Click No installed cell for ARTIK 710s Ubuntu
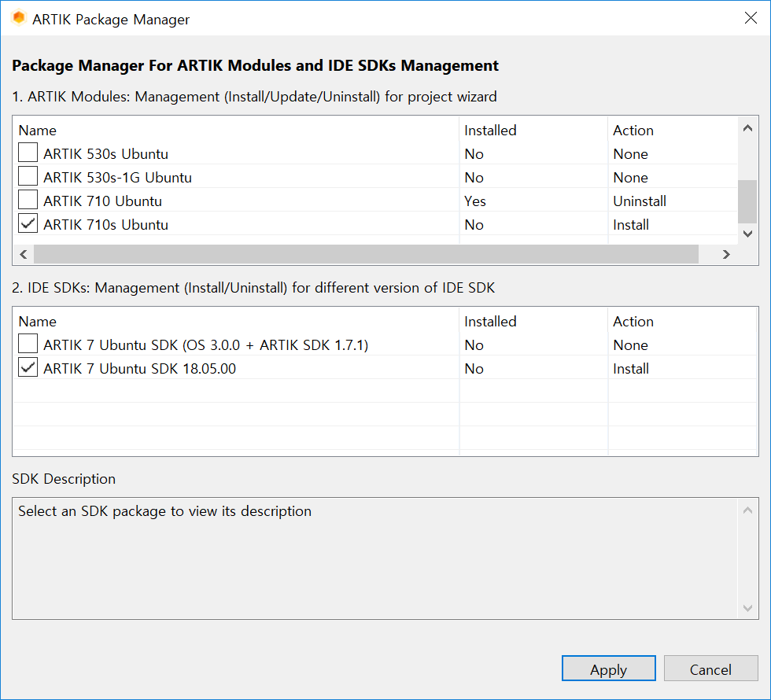The width and height of the screenshot is (771, 700). (x=474, y=225)
